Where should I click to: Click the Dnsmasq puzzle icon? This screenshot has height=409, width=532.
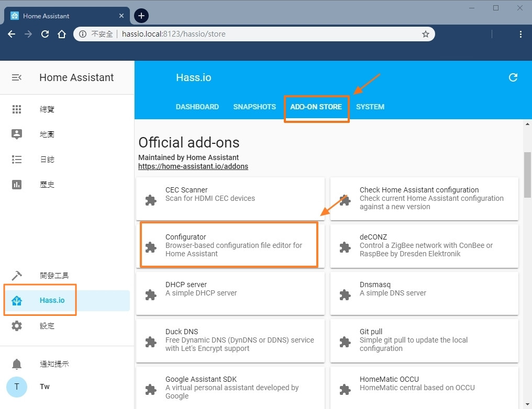click(x=345, y=295)
